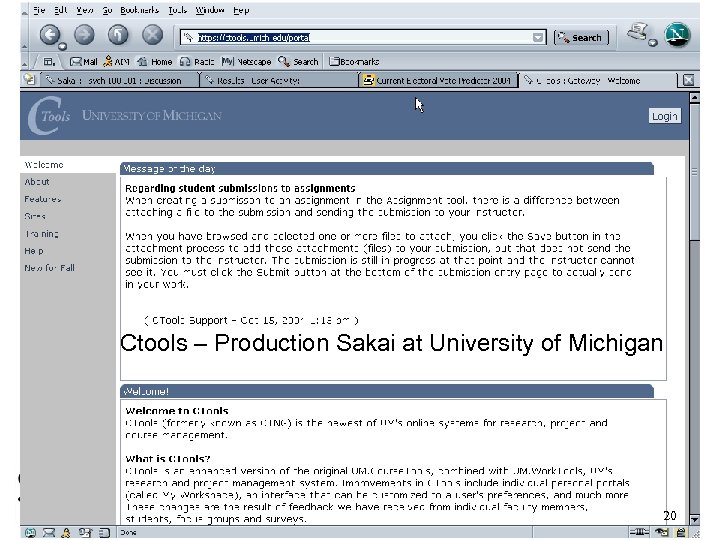Click the page icon inside the URL field
The width and height of the screenshot is (720, 540).
click(x=188, y=37)
